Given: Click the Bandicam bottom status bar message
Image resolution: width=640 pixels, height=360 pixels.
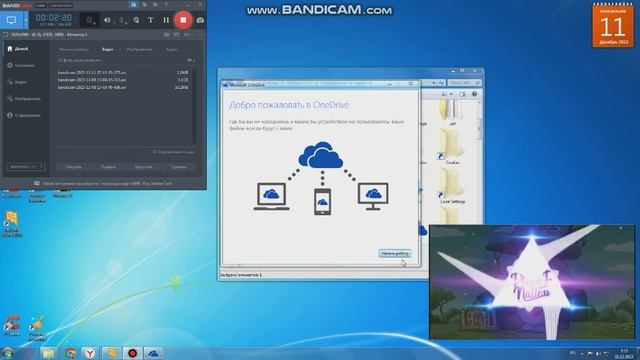Looking at the screenshot, I should pyautogui.click(x=103, y=183).
